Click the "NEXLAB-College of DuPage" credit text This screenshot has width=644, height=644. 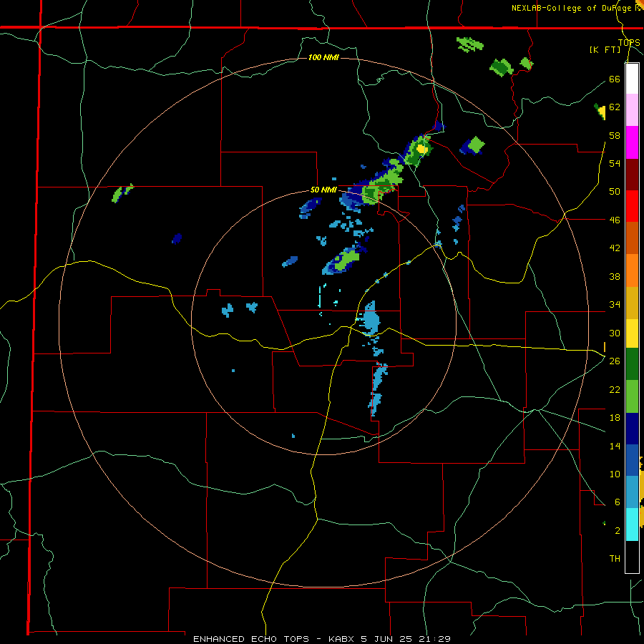(x=572, y=8)
